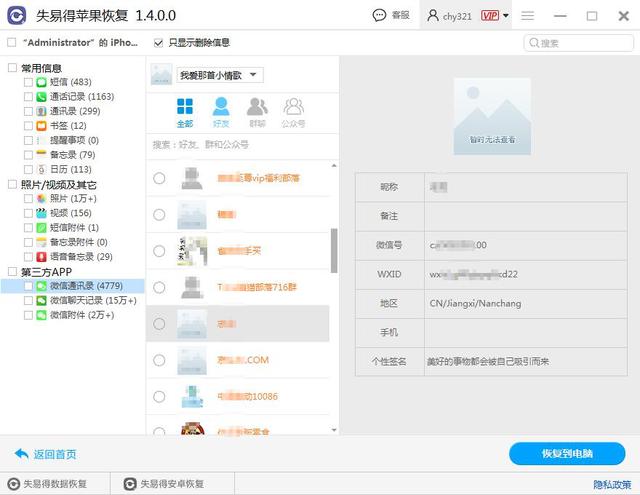Check the 常用信息 group checkbox

(12, 68)
